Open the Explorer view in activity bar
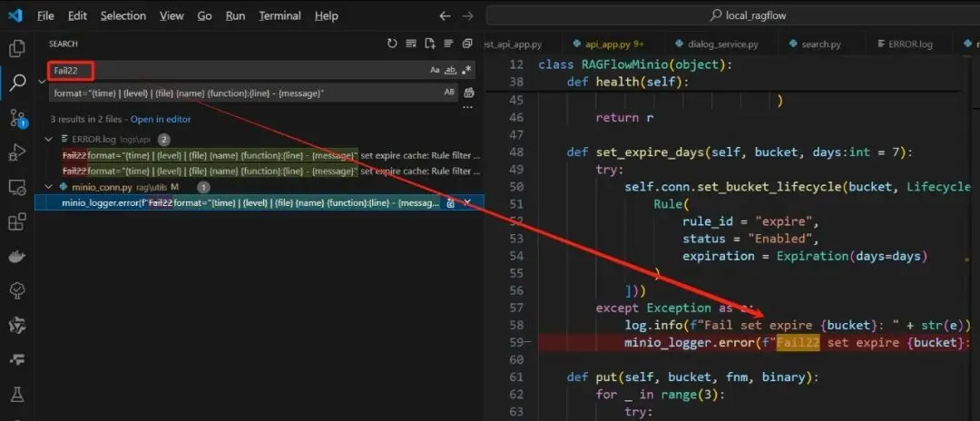This screenshot has height=421, width=980. (x=17, y=48)
